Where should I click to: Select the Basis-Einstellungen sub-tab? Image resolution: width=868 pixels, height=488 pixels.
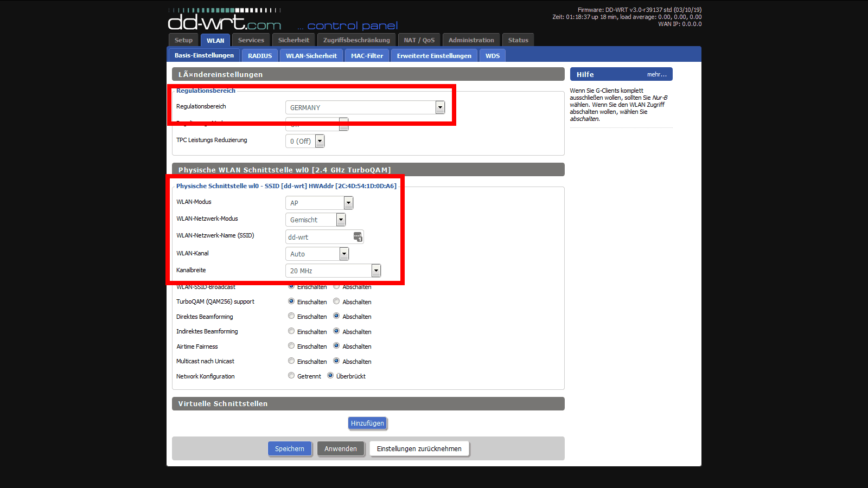point(204,55)
